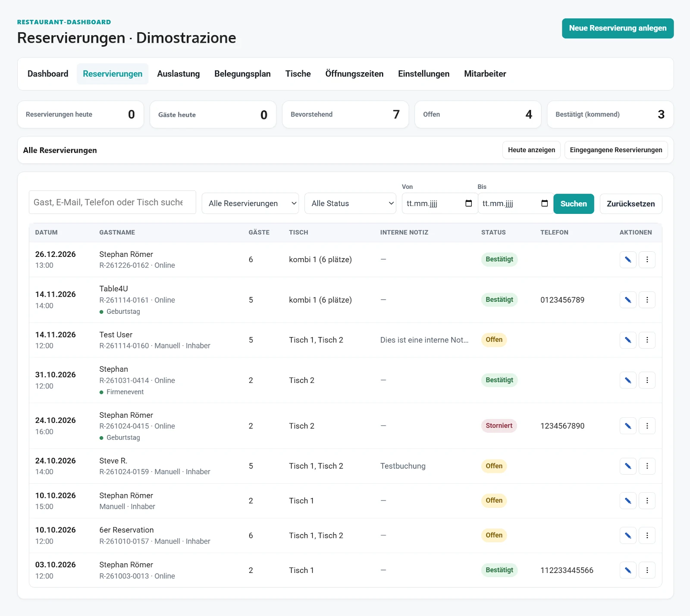Open the Auslastung tab

point(179,74)
